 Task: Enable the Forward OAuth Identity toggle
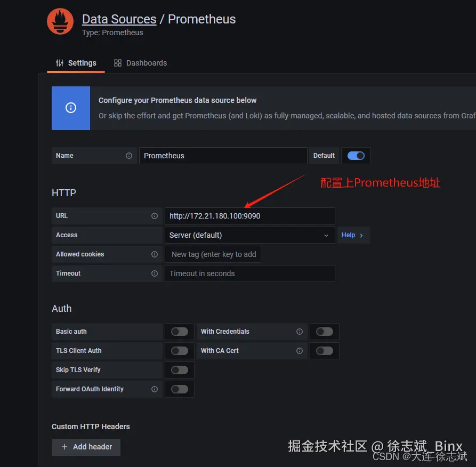point(180,389)
